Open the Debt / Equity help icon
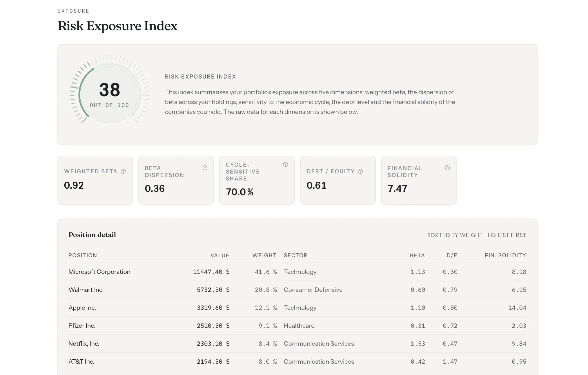This screenshot has height=375, width=588. [360, 171]
